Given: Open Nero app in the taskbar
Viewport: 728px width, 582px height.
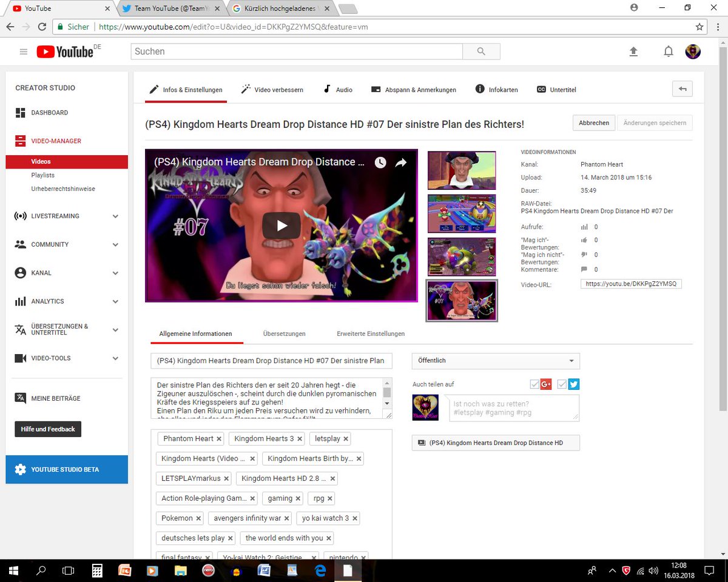Looking at the screenshot, I should click(208, 570).
